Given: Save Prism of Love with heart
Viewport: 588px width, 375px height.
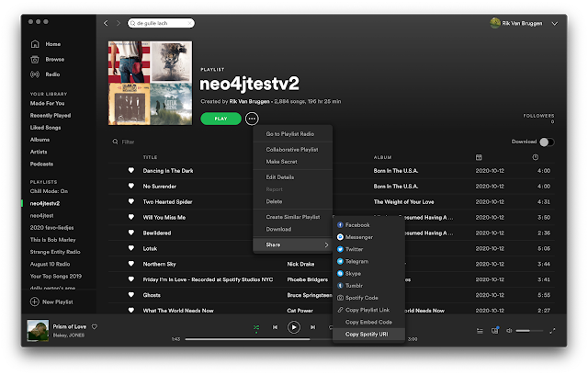Looking at the screenshot, I should [95, 326].
